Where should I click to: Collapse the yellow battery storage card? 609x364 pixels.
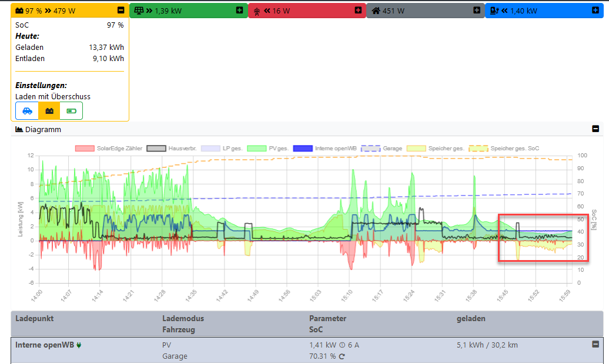pos(121,11)
